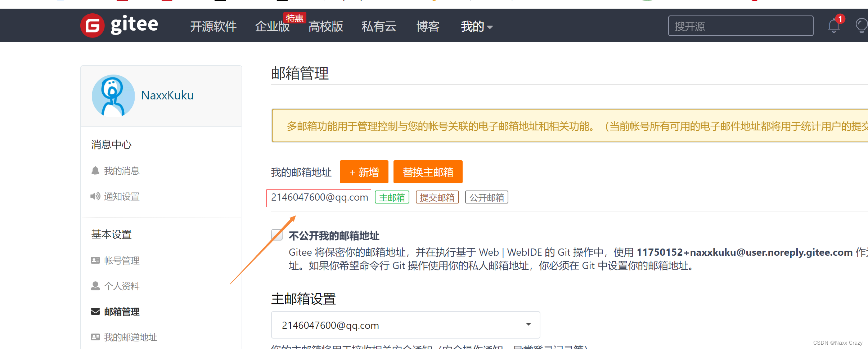Viewport: 868px width, 349px height.
Task: Toggle the 主邮箱 tag
Action: pyautogui.click(x=392, y=197)
